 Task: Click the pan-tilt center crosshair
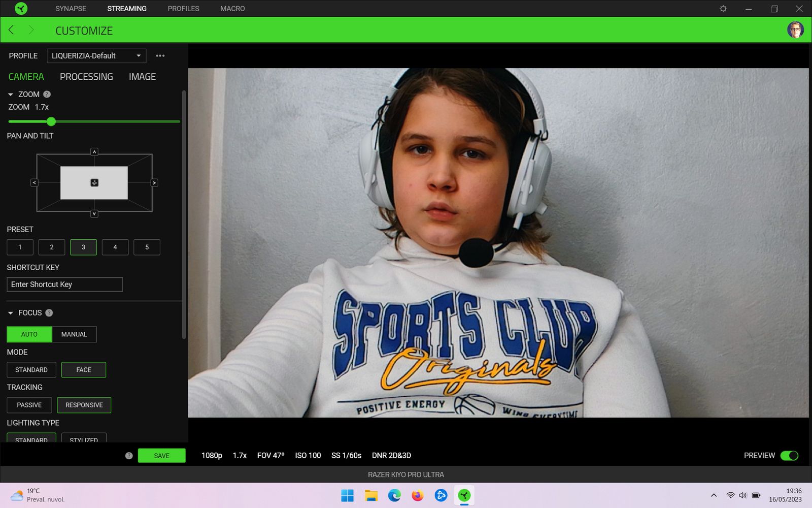pyautogui.click(x=94, y=183)
